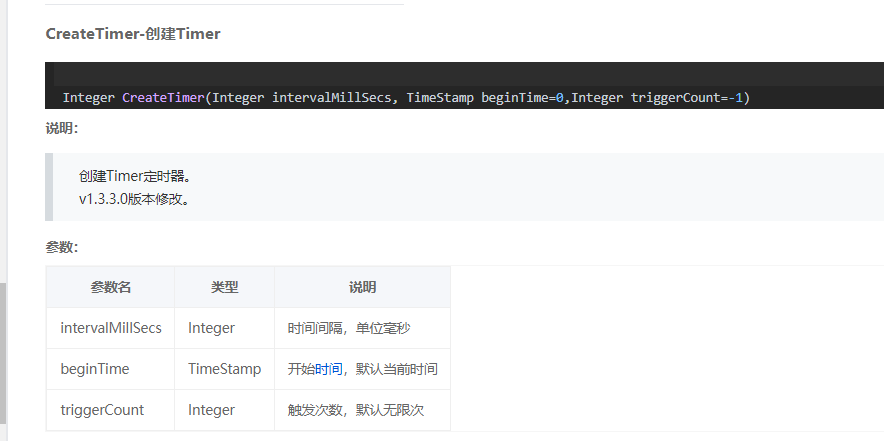Select the cell 触发次数，默认无限次

pyautogui.click(x=363, y=410)
